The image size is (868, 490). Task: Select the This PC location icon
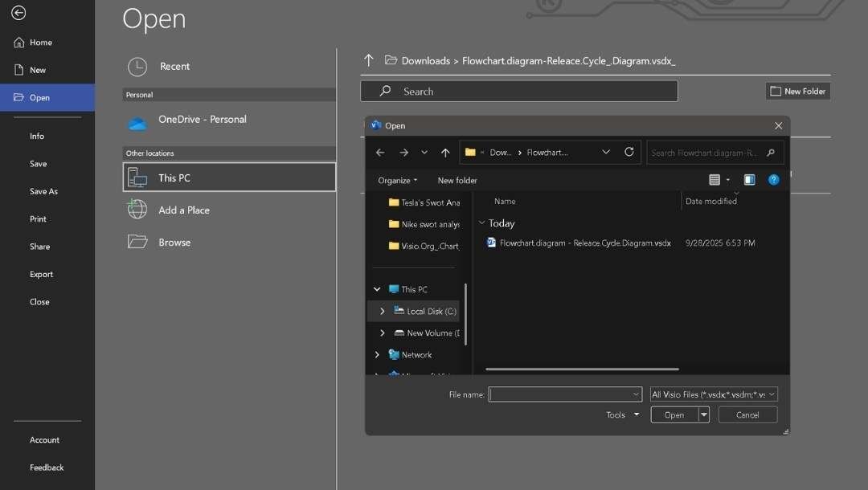[137, 177]
